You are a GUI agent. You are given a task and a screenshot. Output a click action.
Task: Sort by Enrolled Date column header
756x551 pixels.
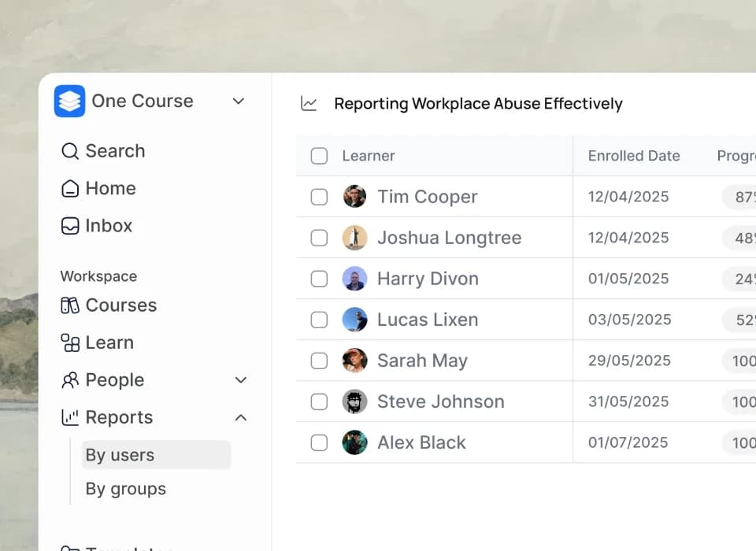[x=634, y=156]
